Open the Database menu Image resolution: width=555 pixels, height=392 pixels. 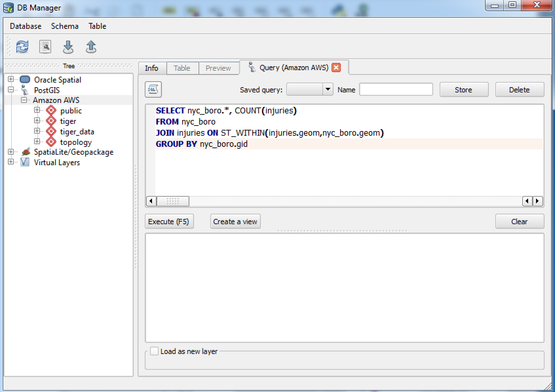(x=26, y=26)
